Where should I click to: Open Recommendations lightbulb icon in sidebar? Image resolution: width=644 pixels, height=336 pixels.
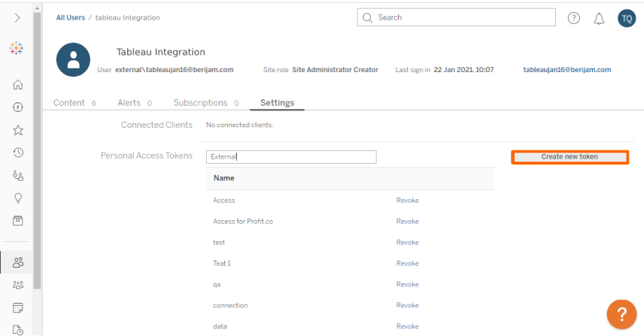[x=17, y=198]
